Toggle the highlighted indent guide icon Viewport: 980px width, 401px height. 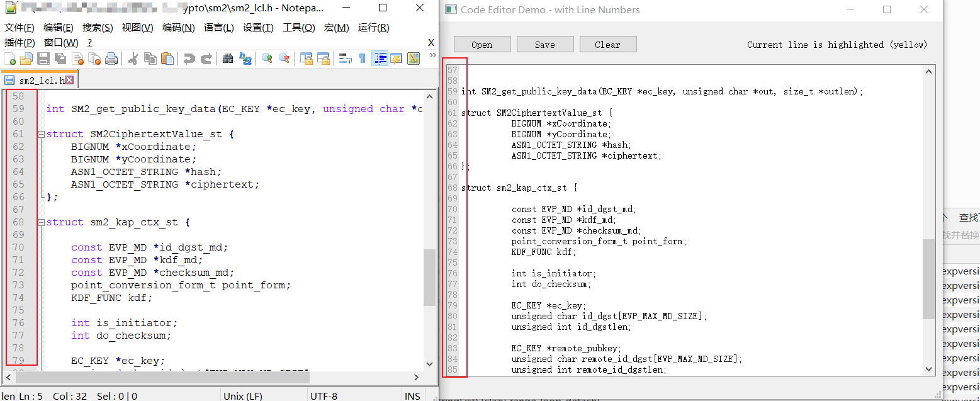click(x=380, y=59)
